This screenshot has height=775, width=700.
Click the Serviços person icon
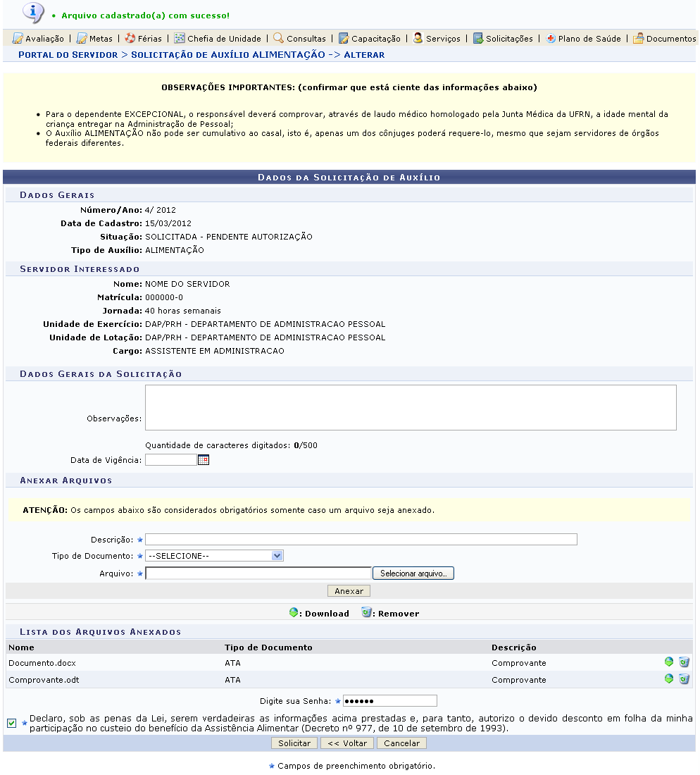[x=418, y=38]
